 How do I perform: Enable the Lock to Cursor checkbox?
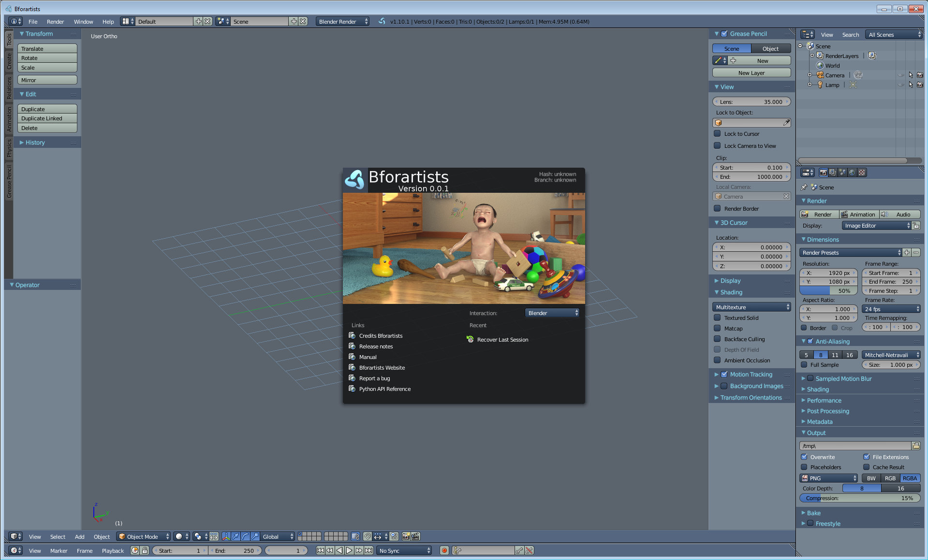coord(717,134)
